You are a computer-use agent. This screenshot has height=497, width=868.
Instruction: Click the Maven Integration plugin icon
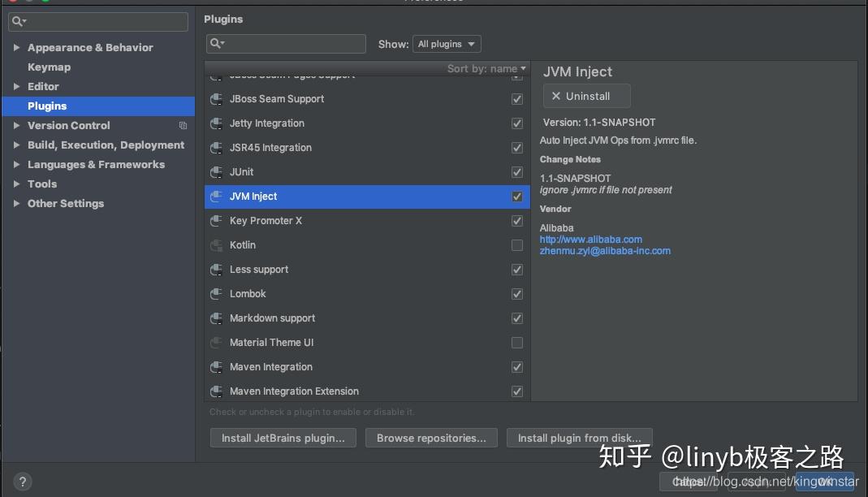(x=217, y=367)
